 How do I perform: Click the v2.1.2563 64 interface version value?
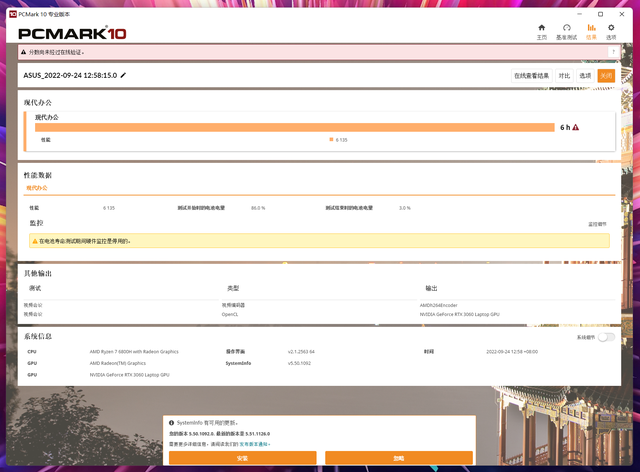pyautogui.click(x=301, y=352)
